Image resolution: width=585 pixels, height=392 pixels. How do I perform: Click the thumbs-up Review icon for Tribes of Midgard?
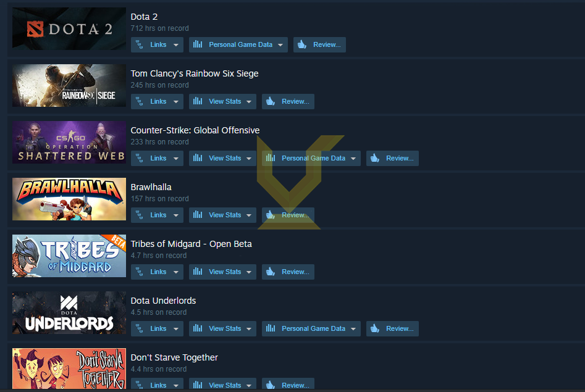coord(271,272)
